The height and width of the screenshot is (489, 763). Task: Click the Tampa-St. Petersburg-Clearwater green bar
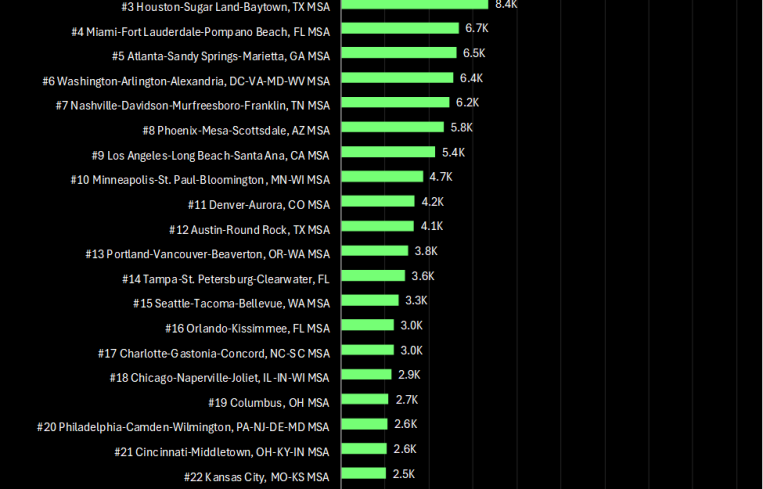[x=373, y=276]
